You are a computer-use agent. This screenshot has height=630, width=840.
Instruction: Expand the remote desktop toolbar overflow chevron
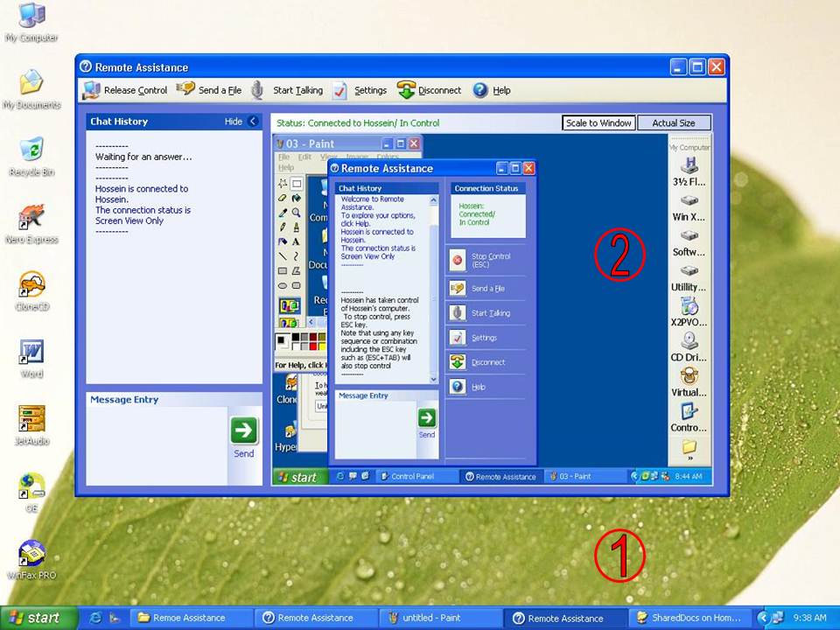689,457
